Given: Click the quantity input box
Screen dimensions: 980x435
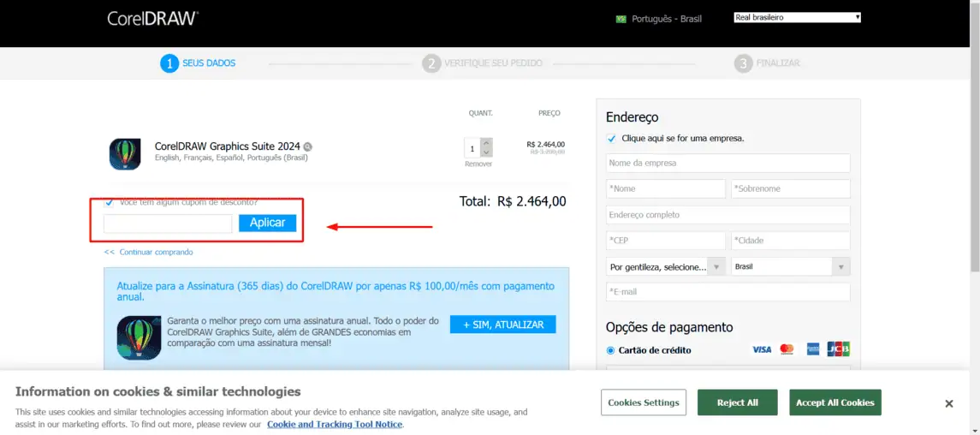Looking at the screenshot, I should [472, 149].
